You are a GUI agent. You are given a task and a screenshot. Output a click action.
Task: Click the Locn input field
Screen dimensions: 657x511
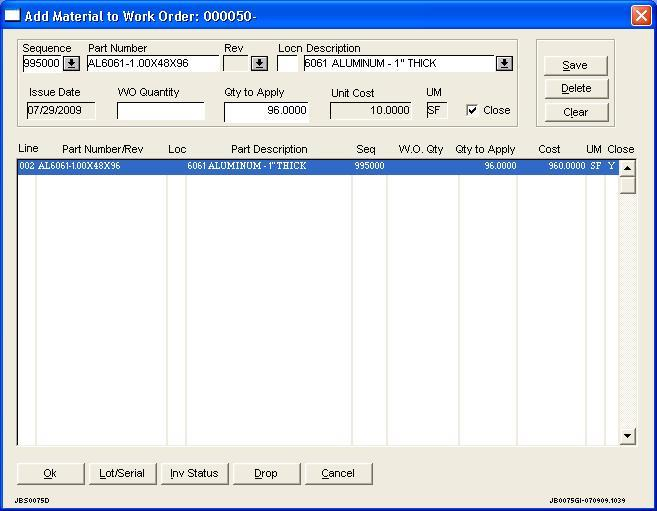click(287, 64)
